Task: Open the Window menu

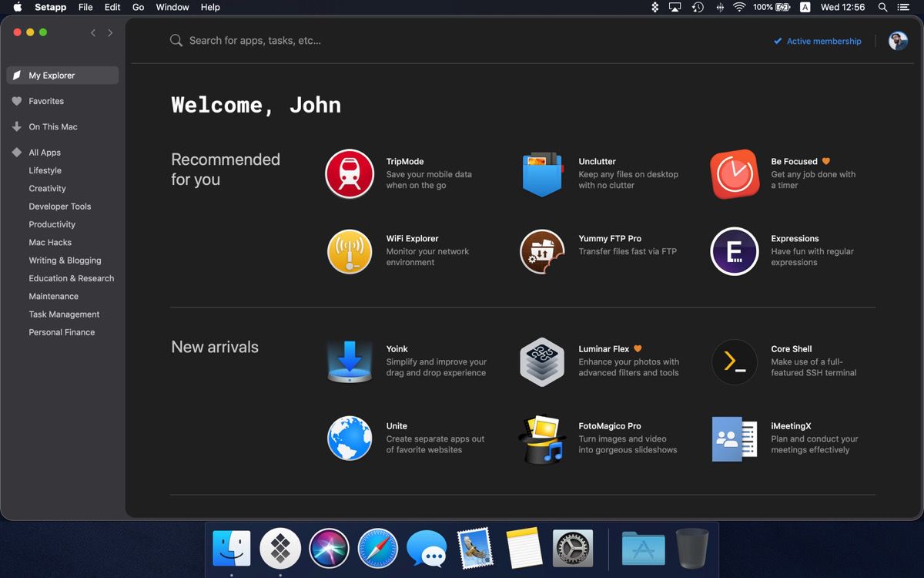Action: (172, 7)
